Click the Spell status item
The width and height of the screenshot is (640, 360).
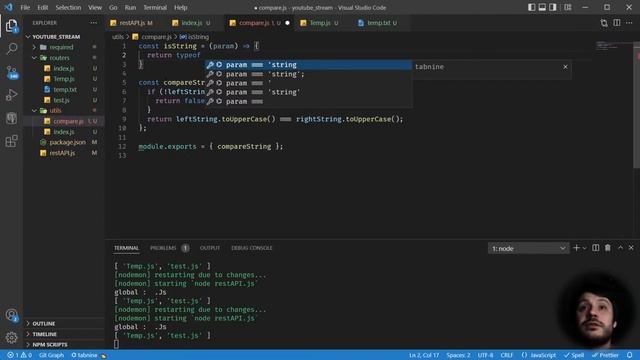[574, 355]
